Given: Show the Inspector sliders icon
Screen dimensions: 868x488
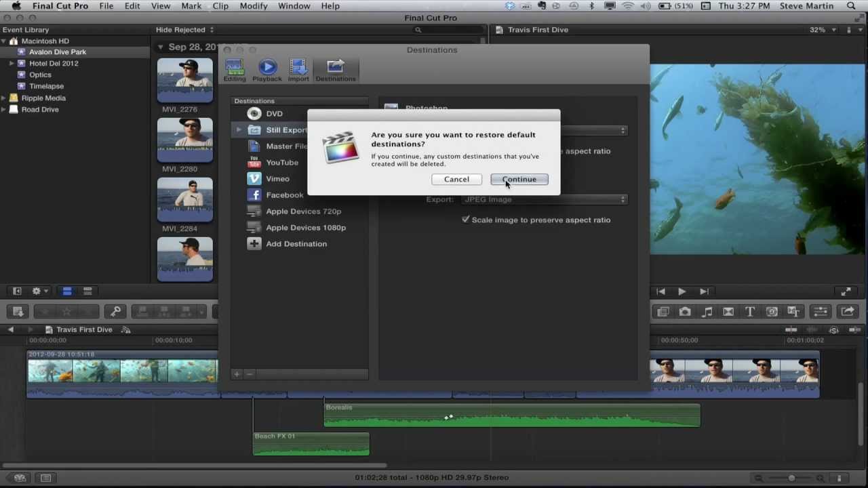Looking at the screenshot, I should click(x=821, y=312).
